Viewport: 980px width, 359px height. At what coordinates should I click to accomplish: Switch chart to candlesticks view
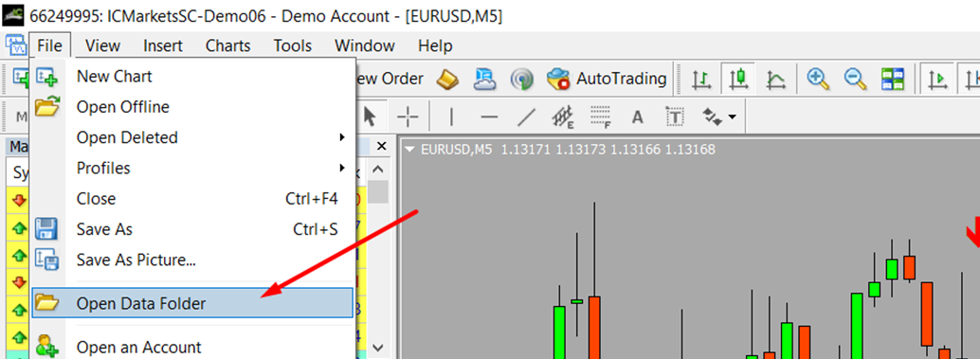click(x=739, y=79)
